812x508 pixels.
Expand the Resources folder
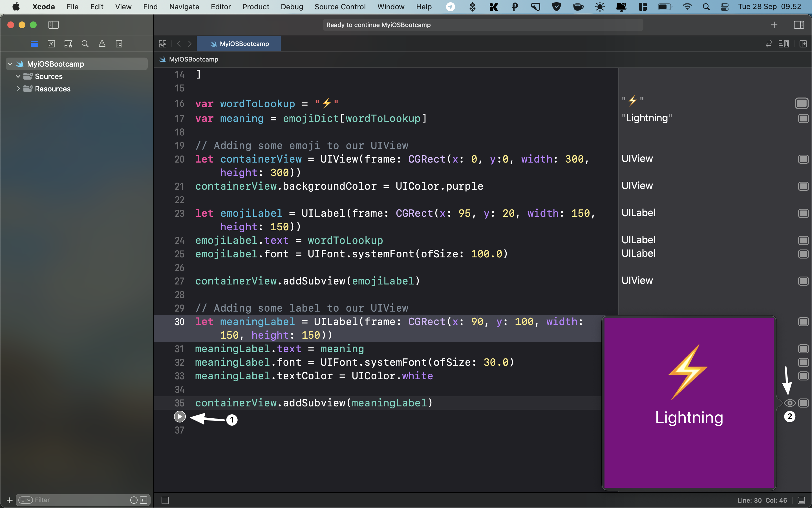coord(18,89)
